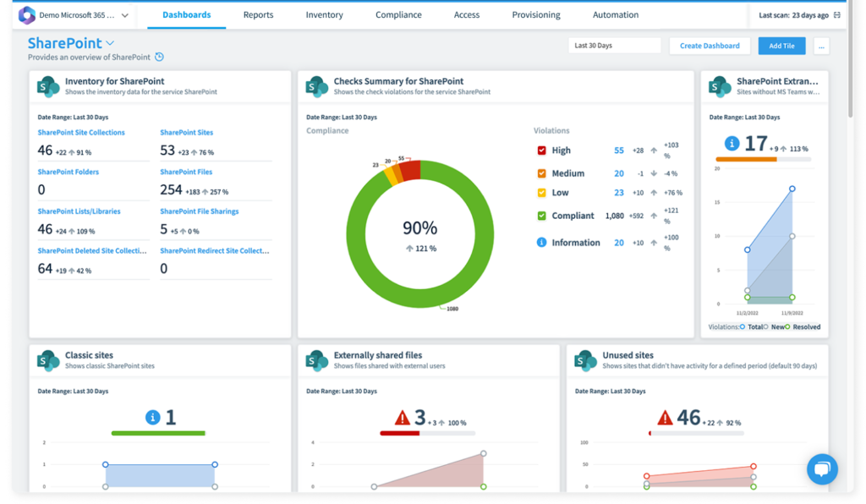Image resolution: width=866 pixels, height=504 pixels.
Task: Click SharePoint icon on Classic sites tile
Action: 48,360
